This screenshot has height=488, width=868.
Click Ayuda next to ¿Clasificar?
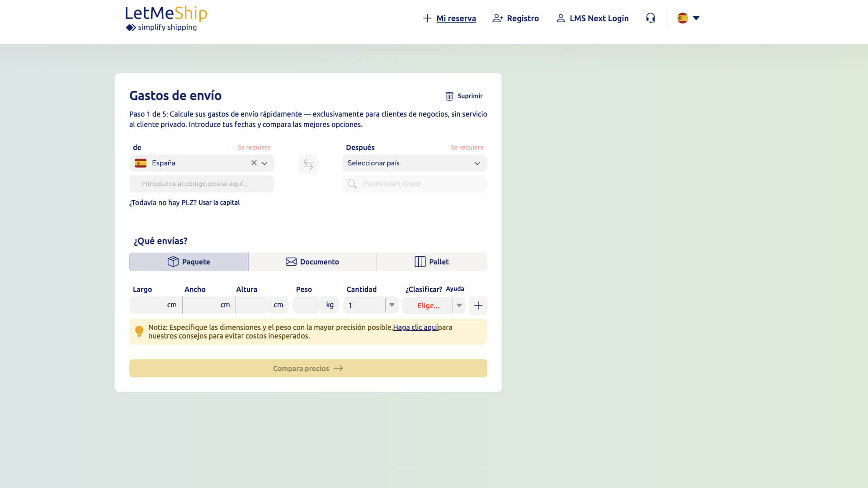[455, 289]
